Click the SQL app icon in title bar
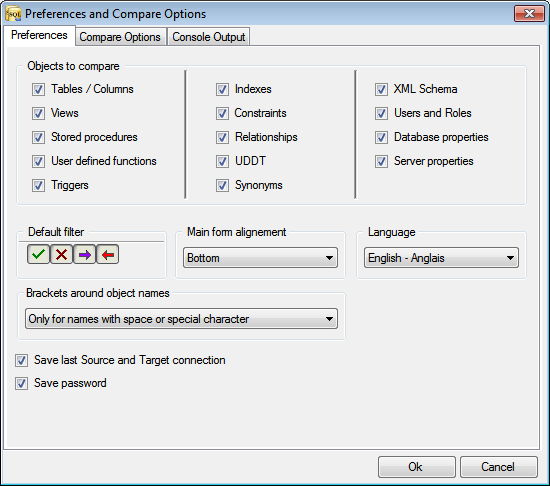This screenshot has height=486, width=550. (13, 14)
